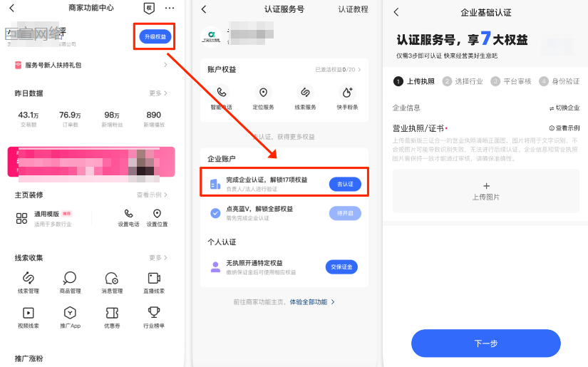Open the three-dot more menu
Screen dimensions: 588x367
(x=170, y=8)
